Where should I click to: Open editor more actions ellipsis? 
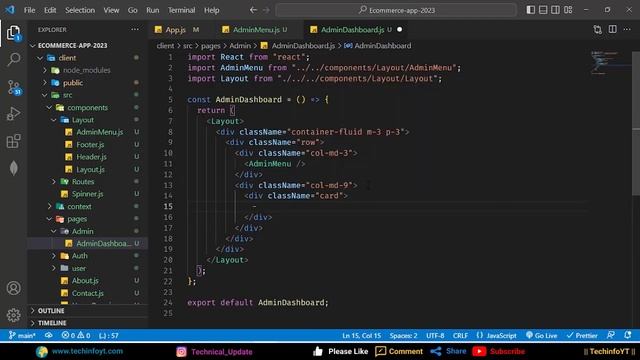[627, 29]
